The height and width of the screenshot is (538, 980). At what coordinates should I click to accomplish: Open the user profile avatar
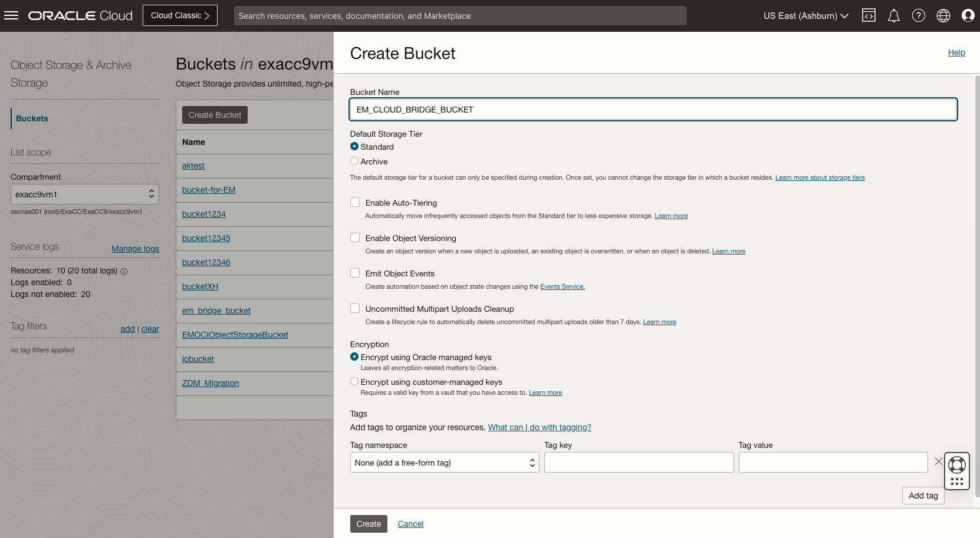pos(968,16)
